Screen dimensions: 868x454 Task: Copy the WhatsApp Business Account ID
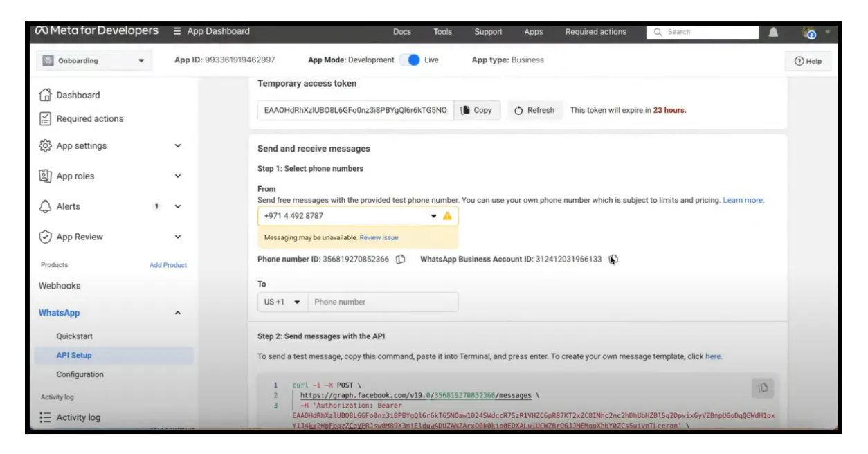tap(613, 259)
